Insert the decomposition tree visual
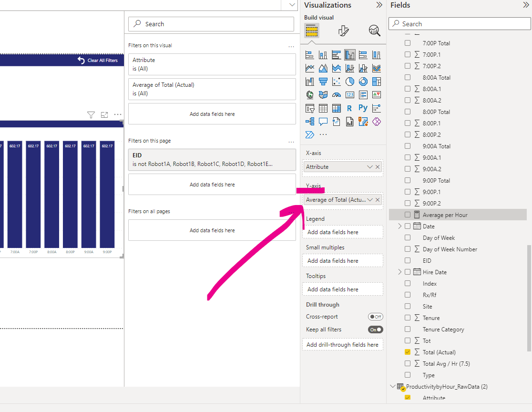Screen dimensions: 532x412 pos(310,122)
